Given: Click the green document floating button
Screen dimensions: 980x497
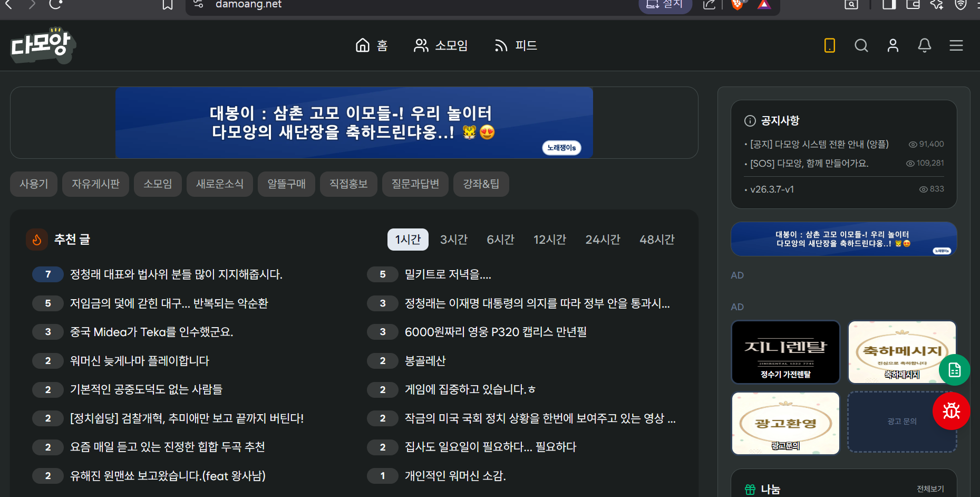Looking at the screenshot, I should (955, 370).
